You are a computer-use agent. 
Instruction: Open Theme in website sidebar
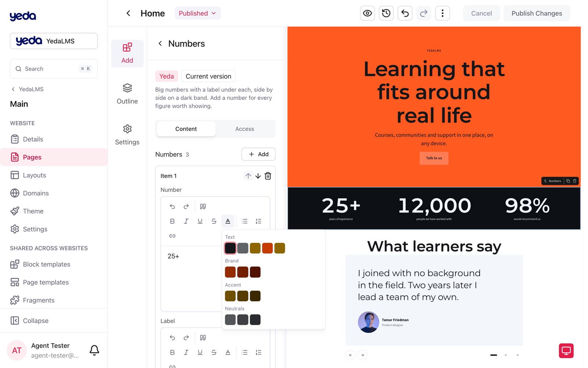pos(54,211)
